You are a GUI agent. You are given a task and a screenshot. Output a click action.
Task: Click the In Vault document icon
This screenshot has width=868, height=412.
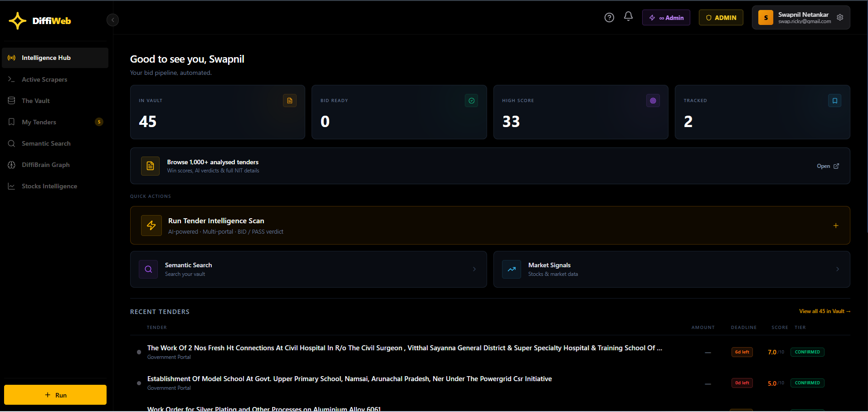pos(290,101)
